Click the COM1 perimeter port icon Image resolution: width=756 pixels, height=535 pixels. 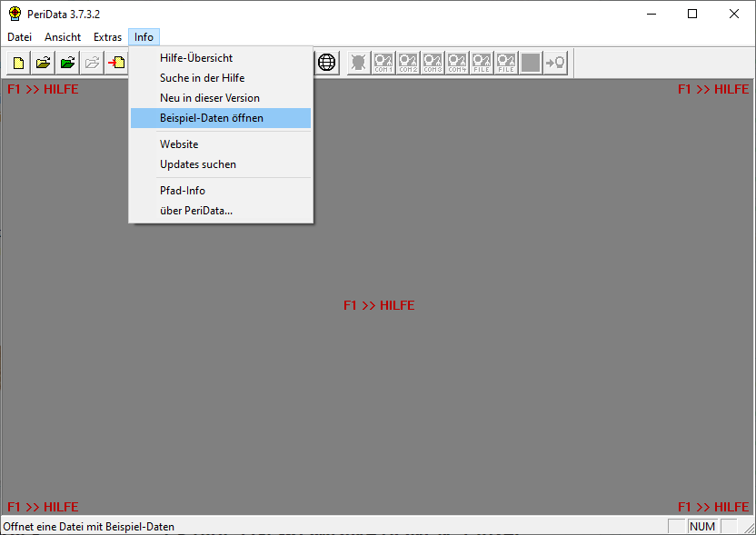click(x=383, y=63)
